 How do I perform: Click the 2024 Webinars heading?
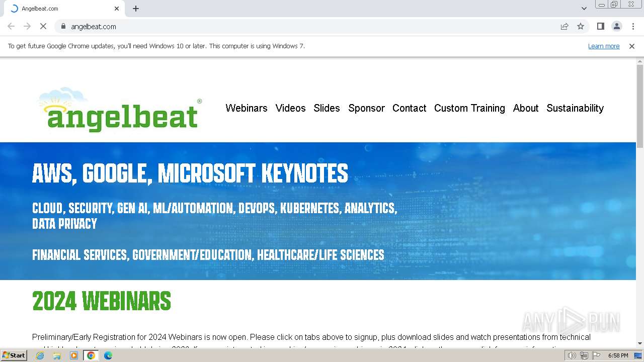[x=102, y=301]
